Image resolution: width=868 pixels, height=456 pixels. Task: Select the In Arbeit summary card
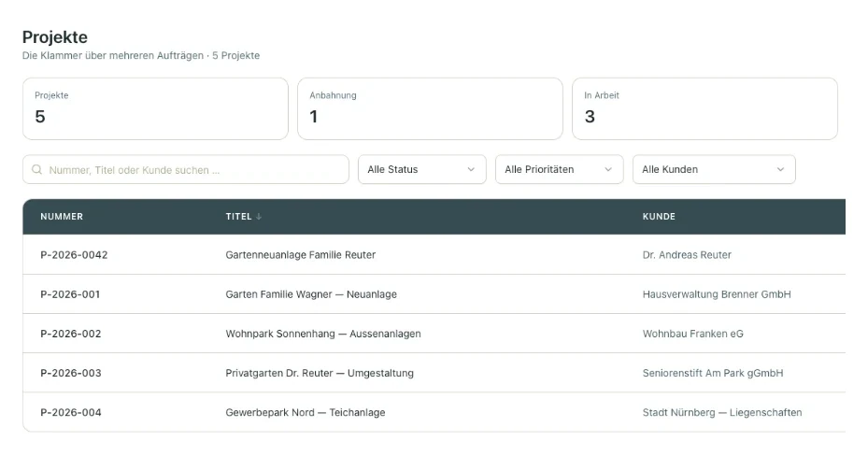(x=704, y=108)
